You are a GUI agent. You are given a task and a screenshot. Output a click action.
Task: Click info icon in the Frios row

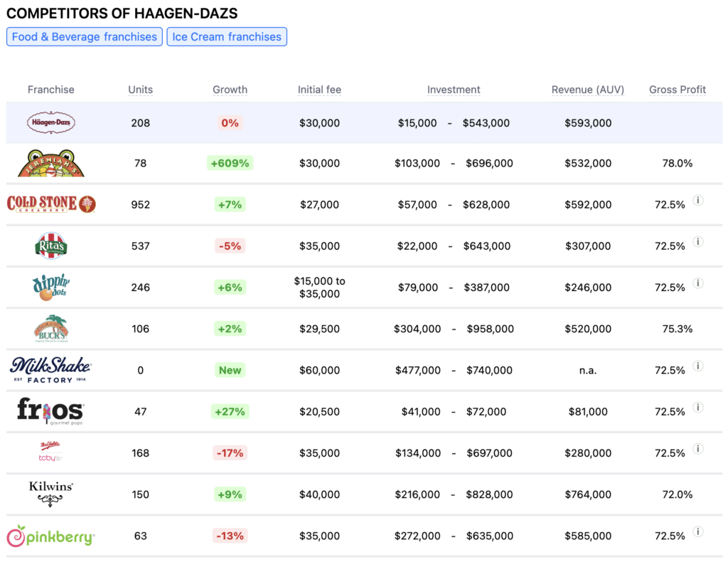(x=698, y=407)
